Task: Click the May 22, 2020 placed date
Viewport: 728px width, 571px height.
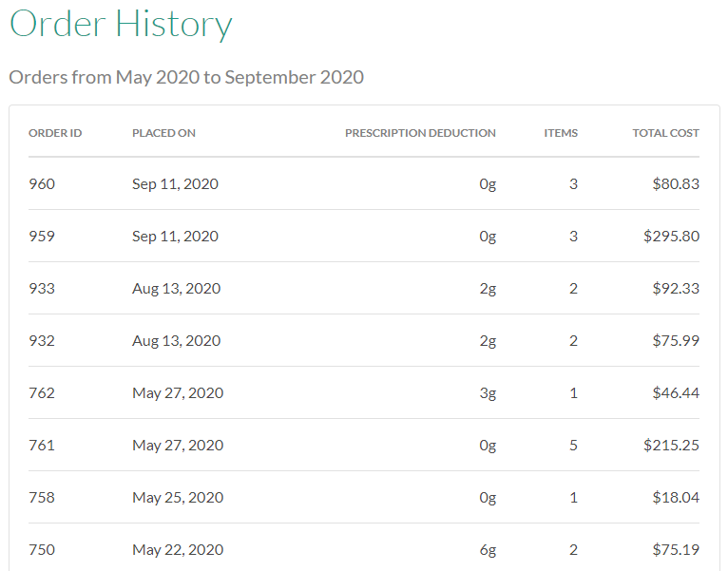Action: (x=178, y=549)
